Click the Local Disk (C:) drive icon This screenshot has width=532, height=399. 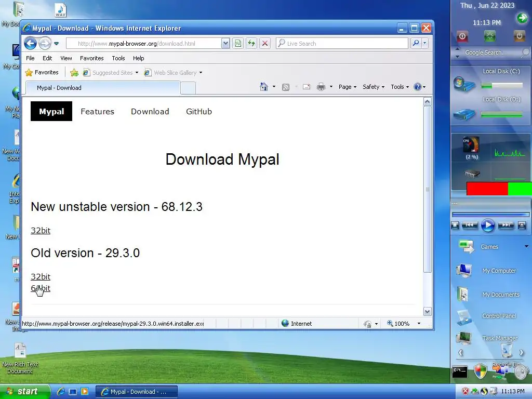[464, 84]
